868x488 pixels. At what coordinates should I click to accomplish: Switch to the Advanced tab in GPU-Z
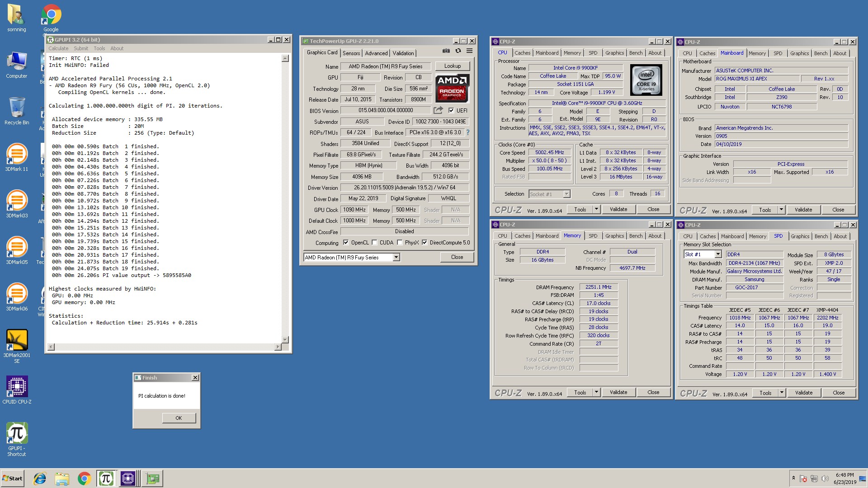(x=376, y=53)
